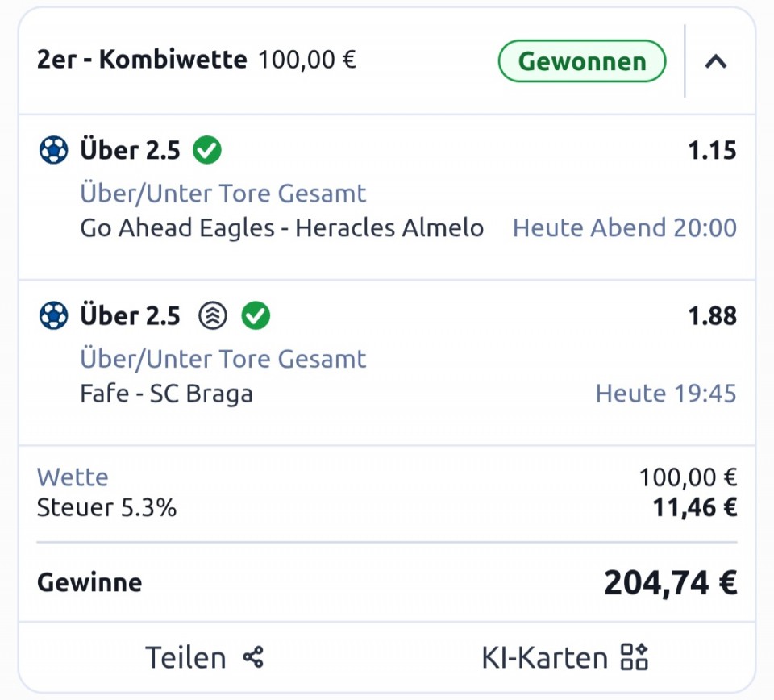The width and height of the screenshot is (774, 700).
Task: Click the 1.88 odds value
Action: coord(712,316)
